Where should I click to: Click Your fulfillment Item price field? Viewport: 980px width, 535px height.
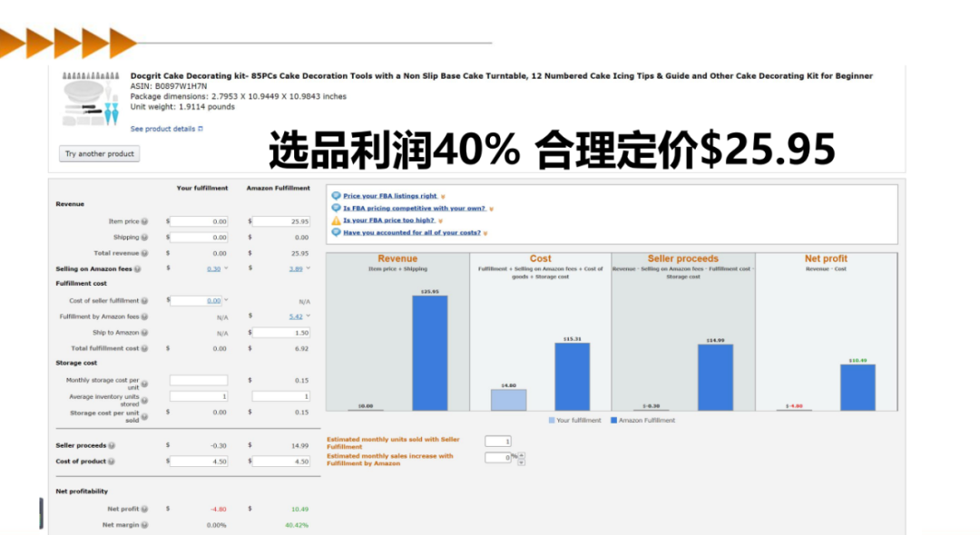(199, 221)
